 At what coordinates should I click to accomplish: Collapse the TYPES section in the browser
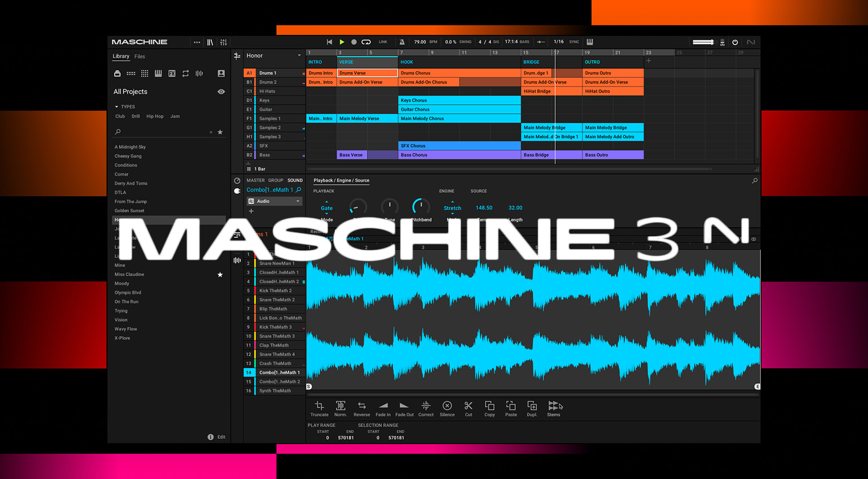coord(119,107)
